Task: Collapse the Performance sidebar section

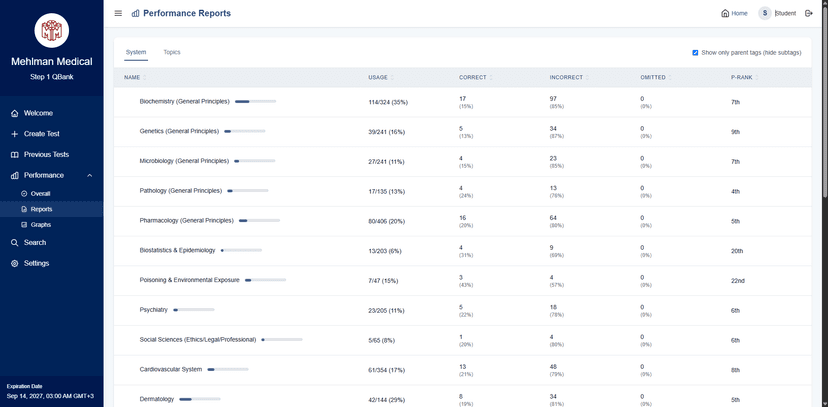Action: 89,175
